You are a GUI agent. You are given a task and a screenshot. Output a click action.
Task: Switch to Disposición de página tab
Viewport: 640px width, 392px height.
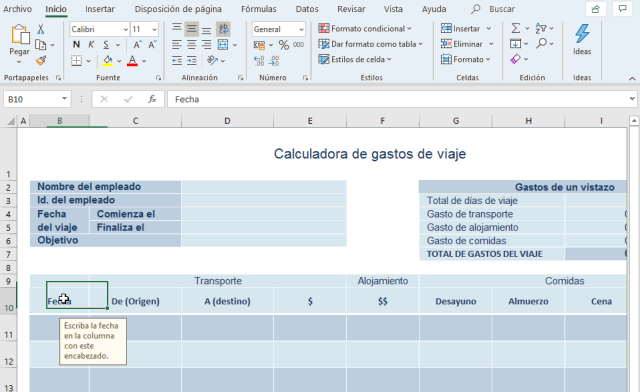tap(178, 9)
